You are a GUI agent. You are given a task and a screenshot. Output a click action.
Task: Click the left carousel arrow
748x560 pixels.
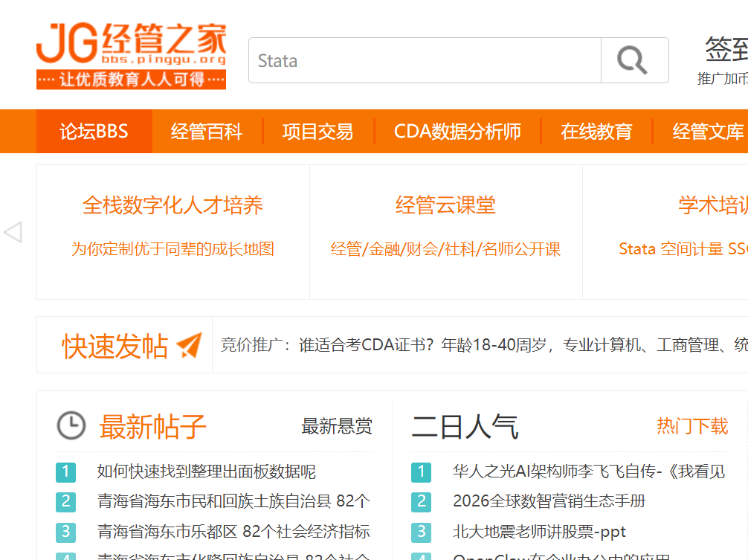click(13, 232)
